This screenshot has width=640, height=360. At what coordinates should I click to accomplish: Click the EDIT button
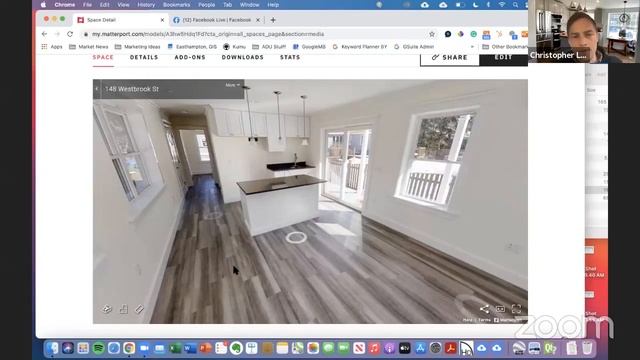[x=503, y=58]
